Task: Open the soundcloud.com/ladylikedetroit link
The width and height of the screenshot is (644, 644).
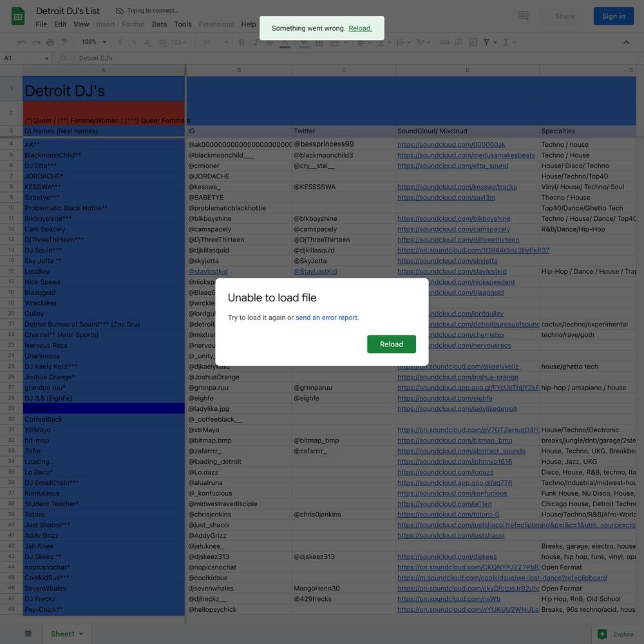Action: (457, 409)
